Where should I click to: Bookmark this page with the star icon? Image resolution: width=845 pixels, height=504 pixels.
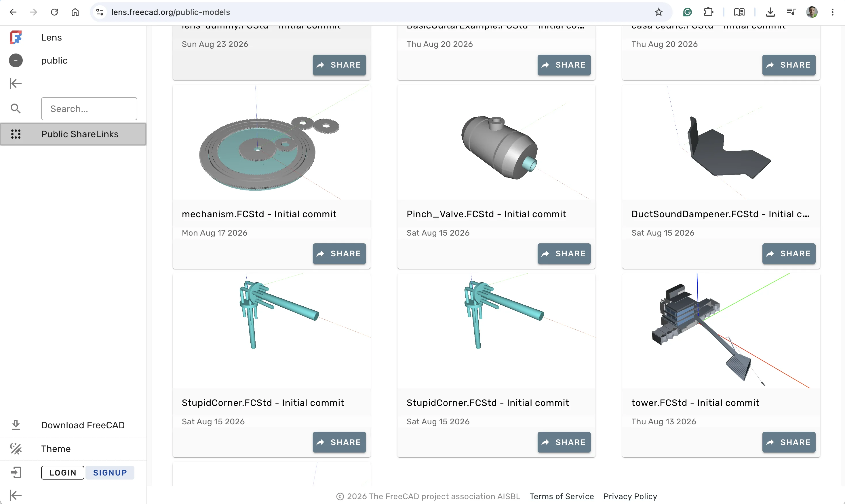[x=659, y=12]
